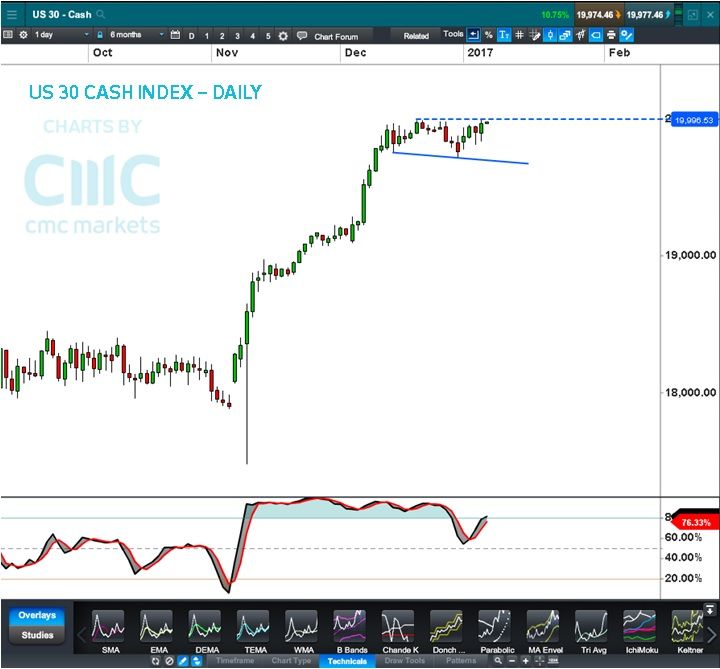Click the refresh chart icon

[x=156, y=661]
